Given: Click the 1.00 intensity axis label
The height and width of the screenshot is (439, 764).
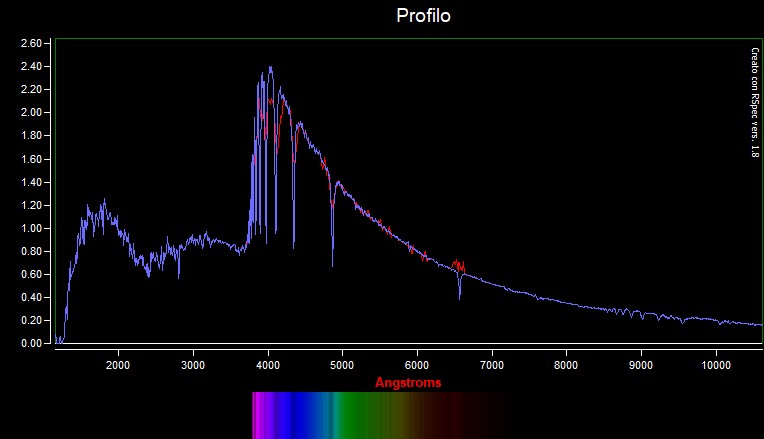Looking at the screenshot, I should click(x=30, y=228).
